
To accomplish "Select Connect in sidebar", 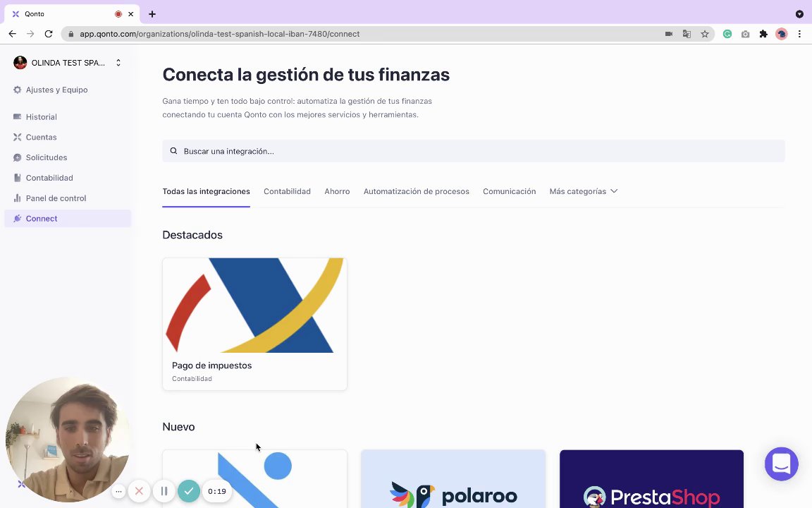I will pyautogui.click(x=68, y=218).
